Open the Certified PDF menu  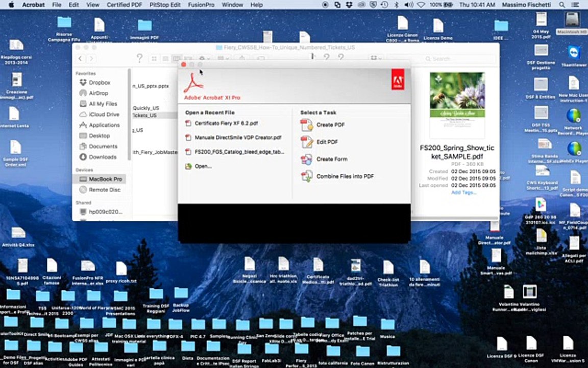coord(124,5)
